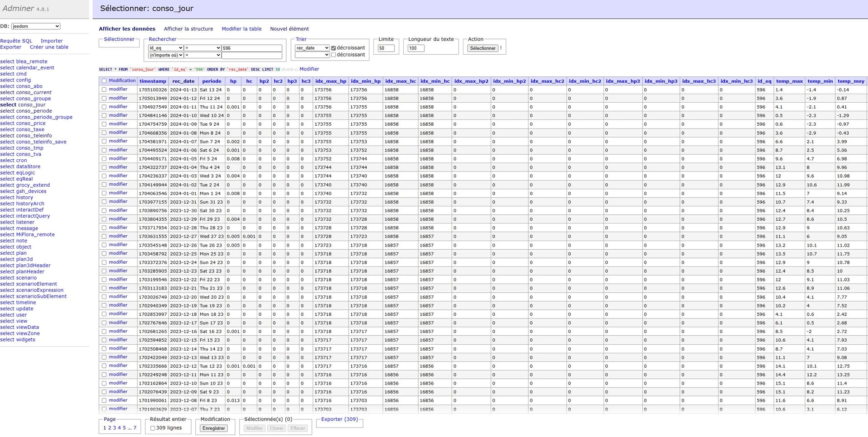Image resolution: width=868 pixels, height=437 pixels.
Task: Check the row checkbox for 2024-01-01
Action: click(x=104, y=193)
